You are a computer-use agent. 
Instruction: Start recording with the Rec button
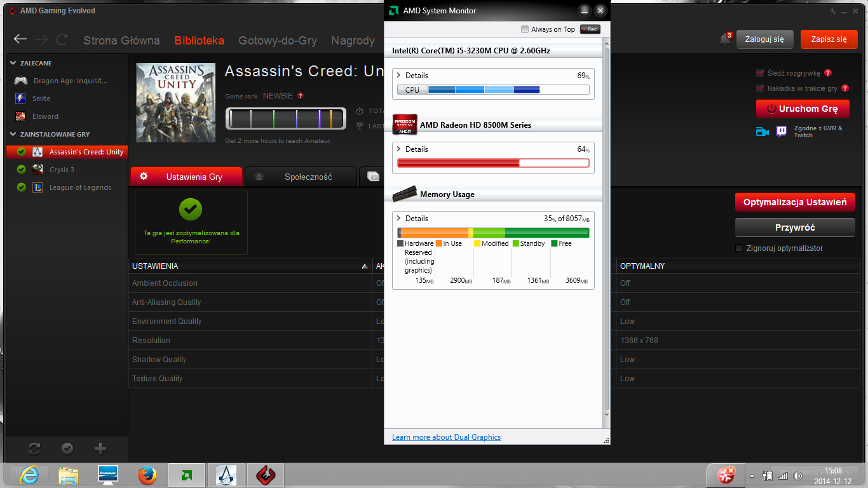590,29
